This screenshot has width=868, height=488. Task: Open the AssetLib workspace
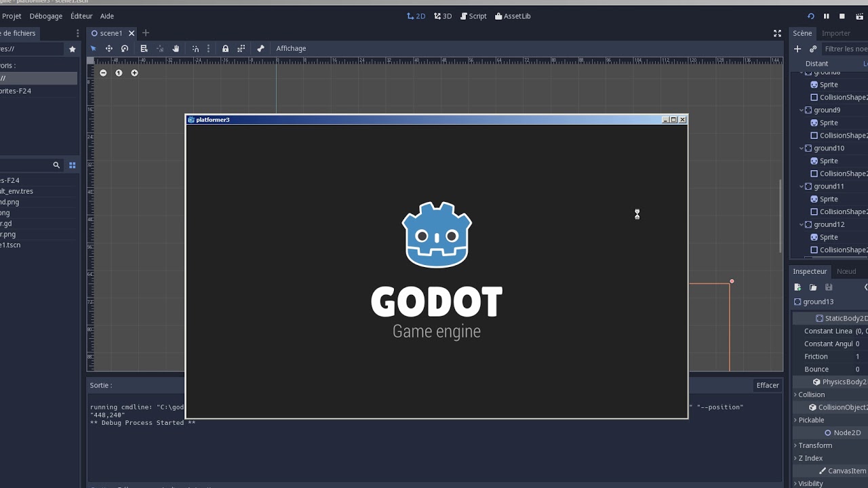click(x=513, y=16)
